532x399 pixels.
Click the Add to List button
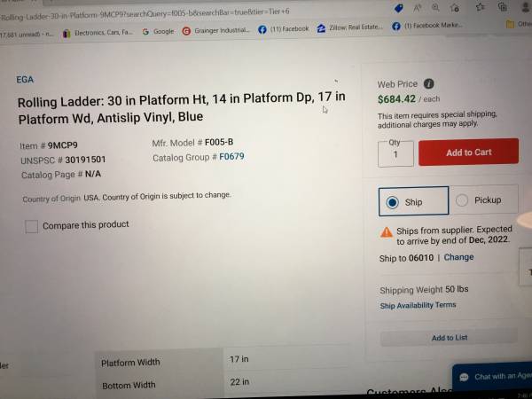coord(449,338)
